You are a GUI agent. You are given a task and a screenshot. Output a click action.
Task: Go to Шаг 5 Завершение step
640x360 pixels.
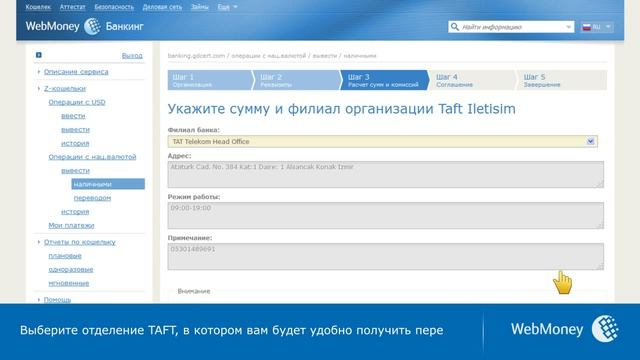(x=562, y=80)
